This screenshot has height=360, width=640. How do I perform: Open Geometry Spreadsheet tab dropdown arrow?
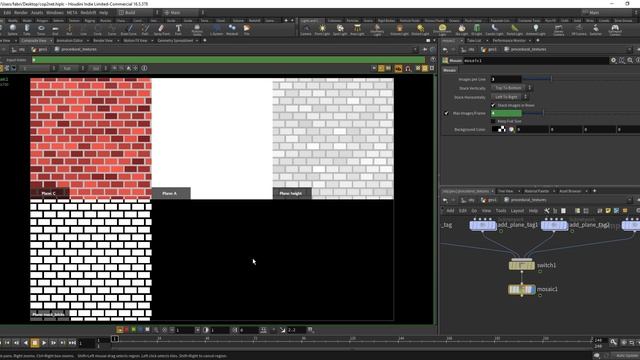[x=197, y=40]
